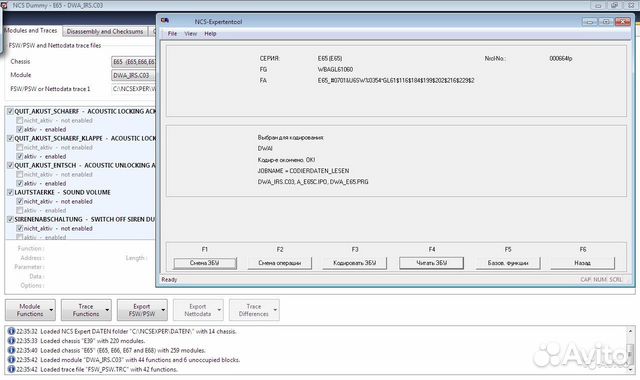The width and height of the screenshot is (640, 380).
Task: Click the F4 'Читать ЗБУ' button
Action: pos(431,263)
